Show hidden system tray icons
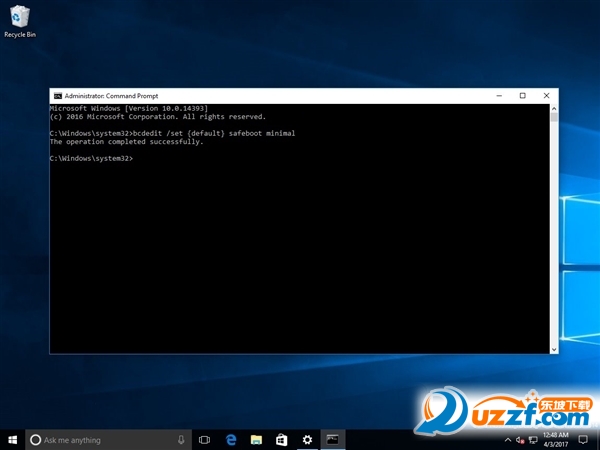600x450 pixels. click(x=508, y=440)
